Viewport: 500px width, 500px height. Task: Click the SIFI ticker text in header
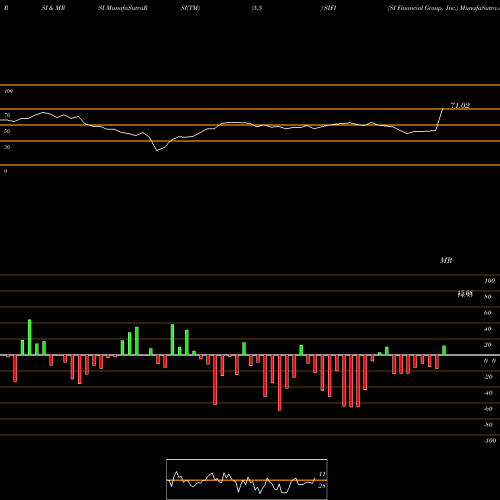(x=330, y=8)
